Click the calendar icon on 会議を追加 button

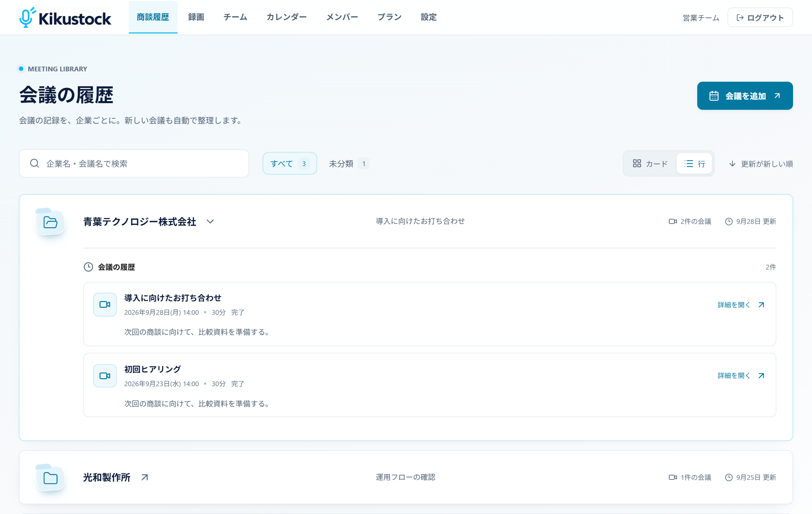(714, 96)
